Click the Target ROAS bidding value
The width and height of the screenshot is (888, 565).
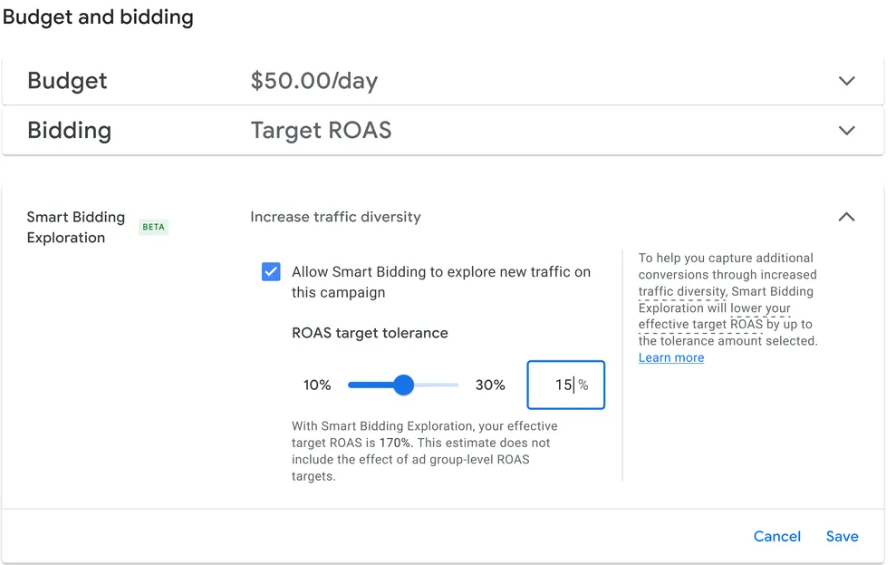point(321,131)
